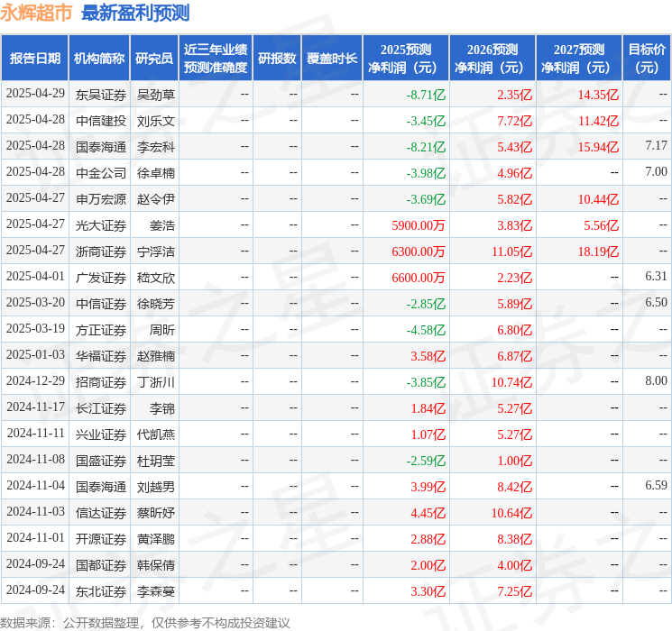Click the 浙商证券 institution cell
Viewport: 672px width, 631px height.
101,251
